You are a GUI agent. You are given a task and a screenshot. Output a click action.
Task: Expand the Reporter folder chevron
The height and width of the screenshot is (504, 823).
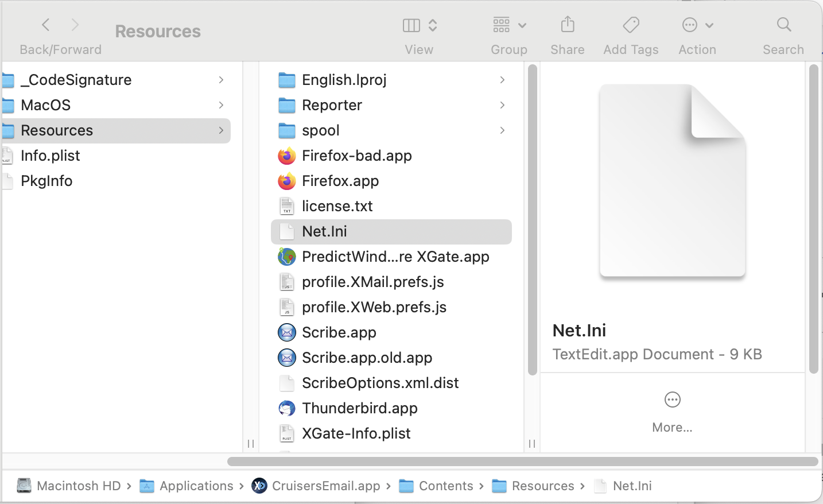tap(502, 105)
